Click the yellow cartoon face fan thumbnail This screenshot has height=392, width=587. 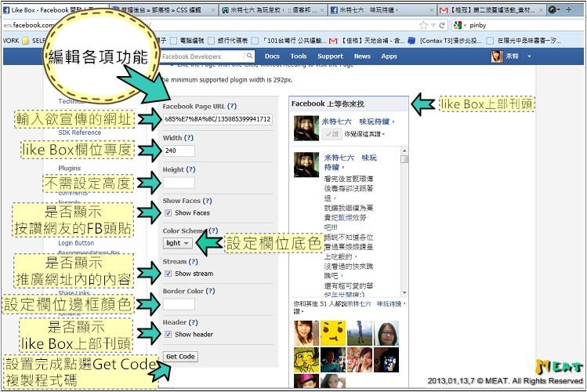[333, 333]
